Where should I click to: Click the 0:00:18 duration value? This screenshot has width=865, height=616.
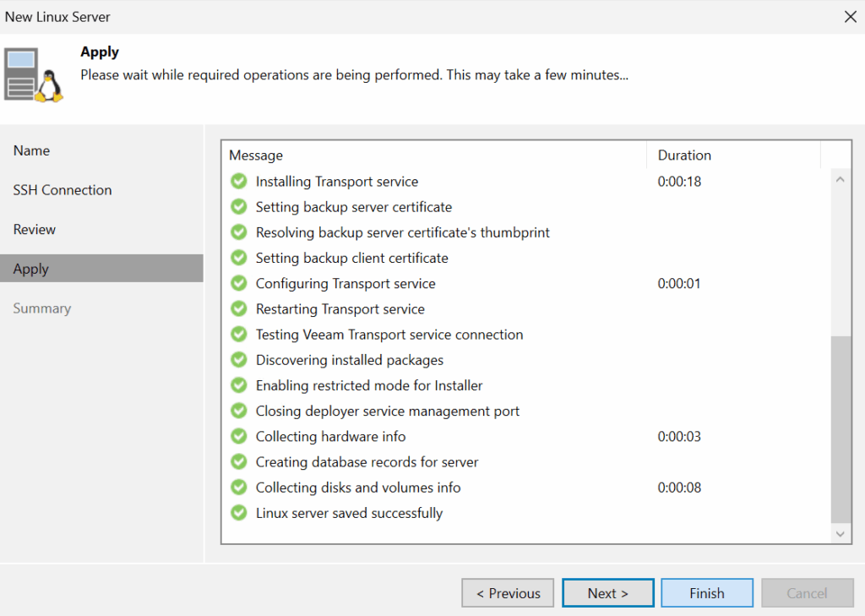pos(679,182)
